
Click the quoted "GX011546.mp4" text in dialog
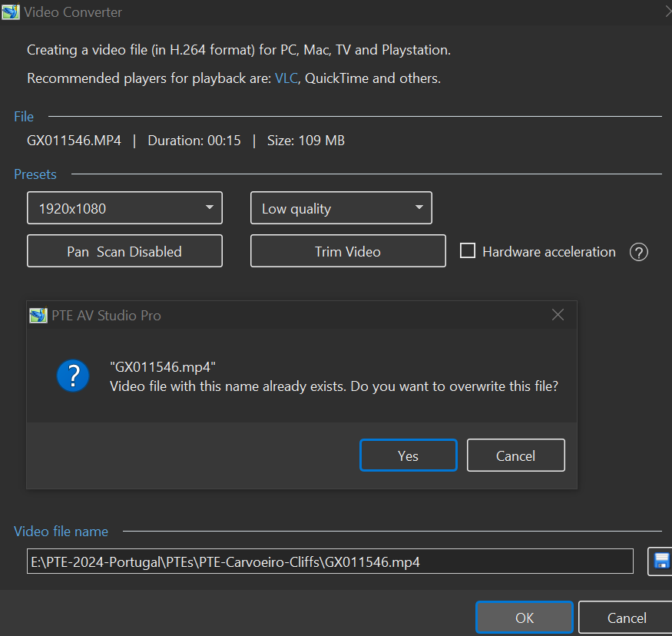click(x=163, y=367)
